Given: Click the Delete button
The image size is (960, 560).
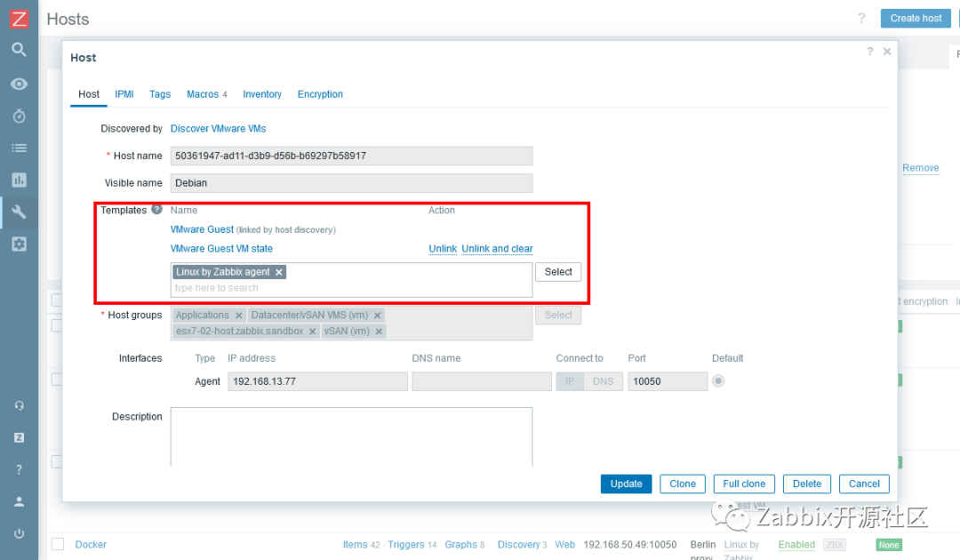Looking at the screenshot, I should tap(807, 484).
